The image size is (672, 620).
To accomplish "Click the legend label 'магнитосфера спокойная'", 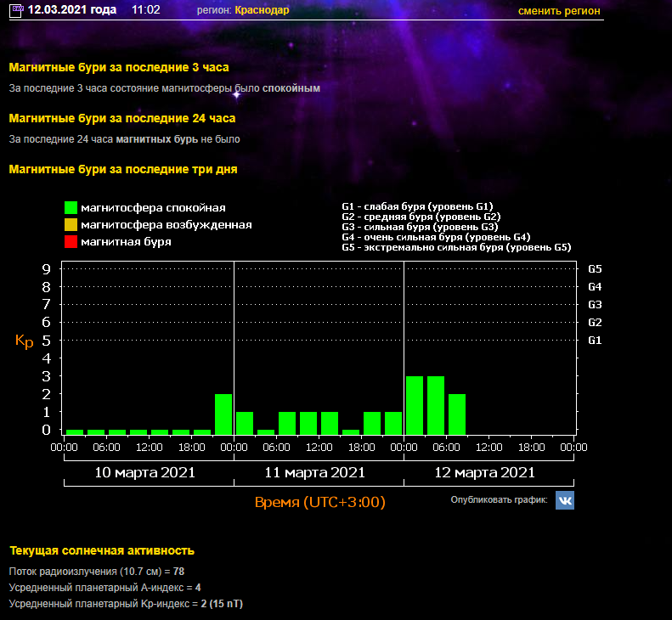I will point(153,208).
